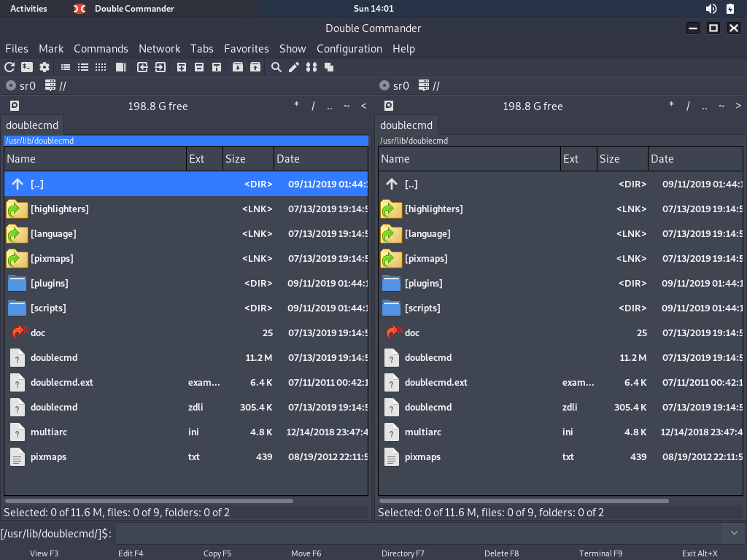Open the Favorites menu
This screenshot has height=560, width=747.
pos(247,49)
